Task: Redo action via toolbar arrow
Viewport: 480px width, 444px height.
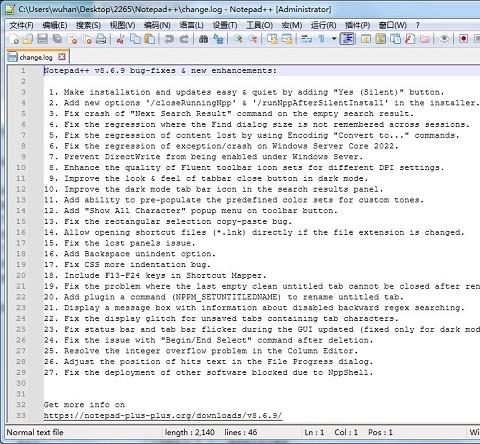Action: 184,39
